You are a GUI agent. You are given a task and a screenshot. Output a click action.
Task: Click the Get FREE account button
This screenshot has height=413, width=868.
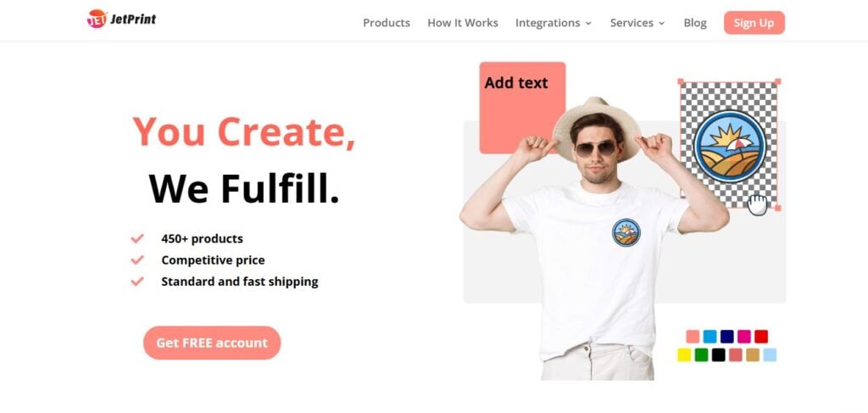[212, 343]
